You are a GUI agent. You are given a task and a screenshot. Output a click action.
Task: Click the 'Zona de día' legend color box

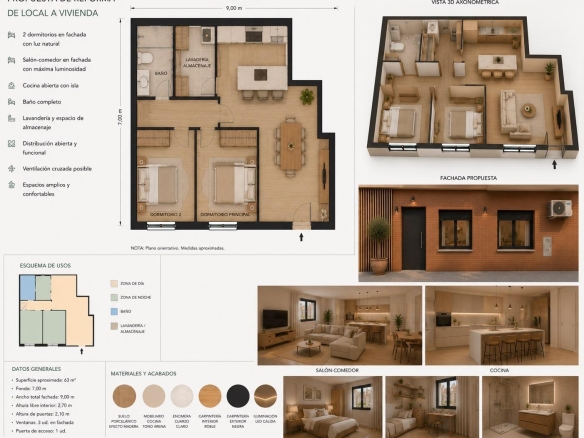click(114, 283)
